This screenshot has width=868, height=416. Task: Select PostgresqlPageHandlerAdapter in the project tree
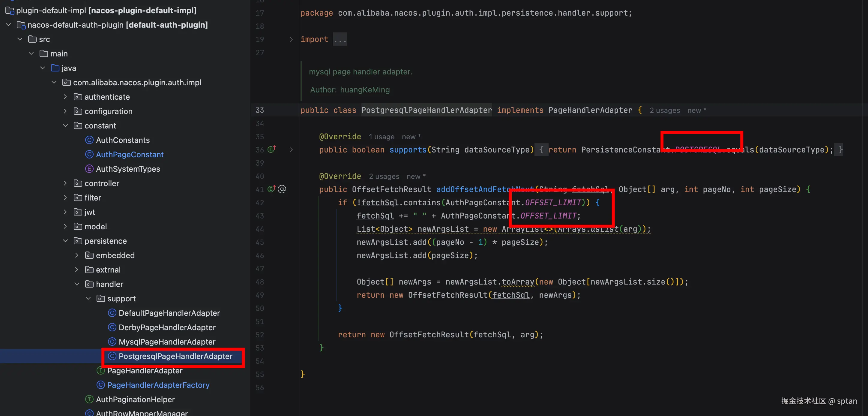point(175,356)
